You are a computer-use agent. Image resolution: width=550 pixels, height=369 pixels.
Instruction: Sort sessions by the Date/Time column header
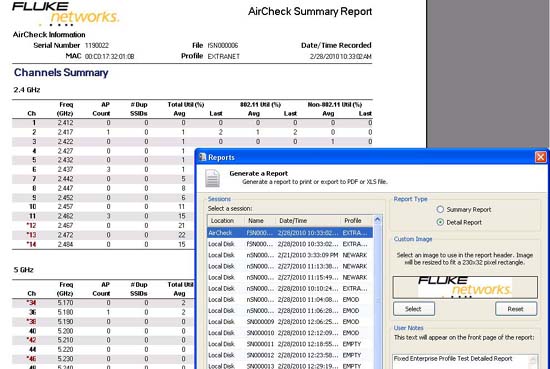pyautogui.click(x=308, y=221)
